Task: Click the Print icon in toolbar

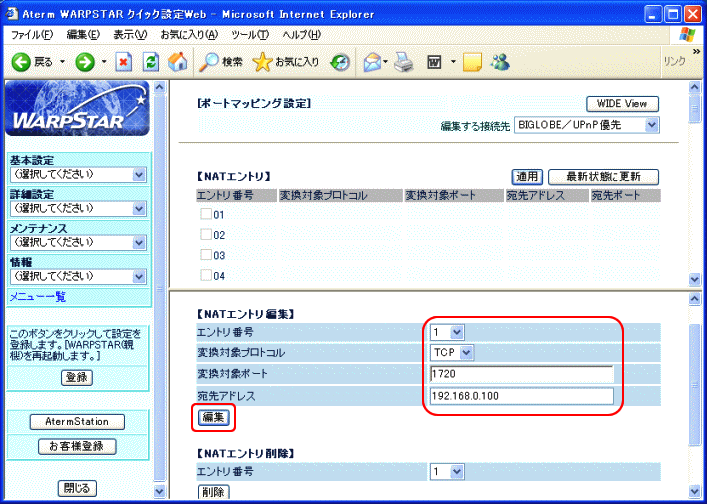Action: coord(403,62)
